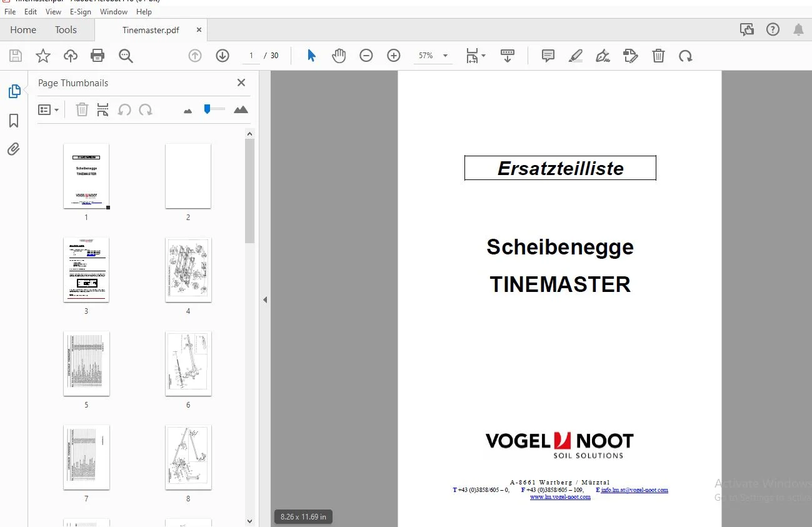Image resolution: width=812 pixels, height=527 pixels.
Task: Open the Attachments paperclip panel
Action: point(14,149)
